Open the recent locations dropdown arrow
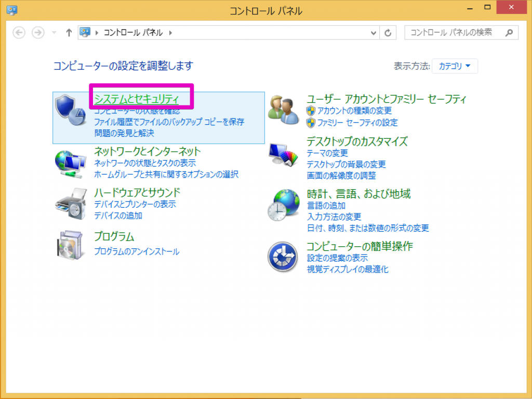The height and width of the screenshot is (399, 532). [x=54, y=33]
